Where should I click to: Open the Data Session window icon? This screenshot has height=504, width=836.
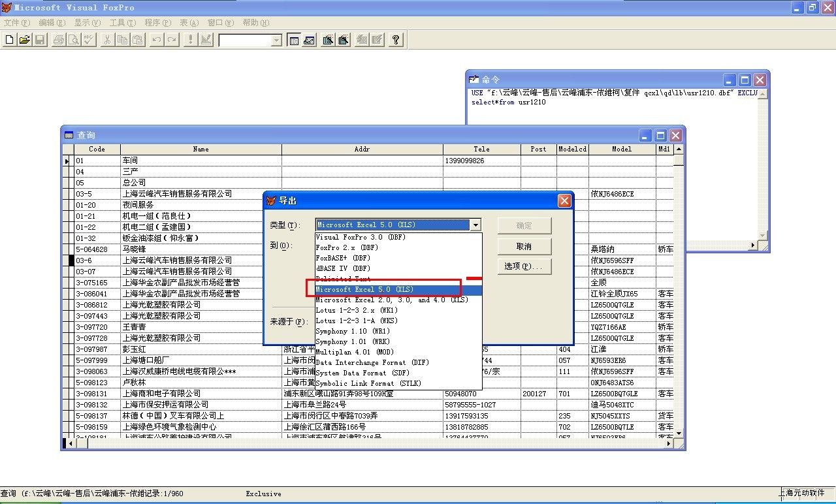(310, 40)
